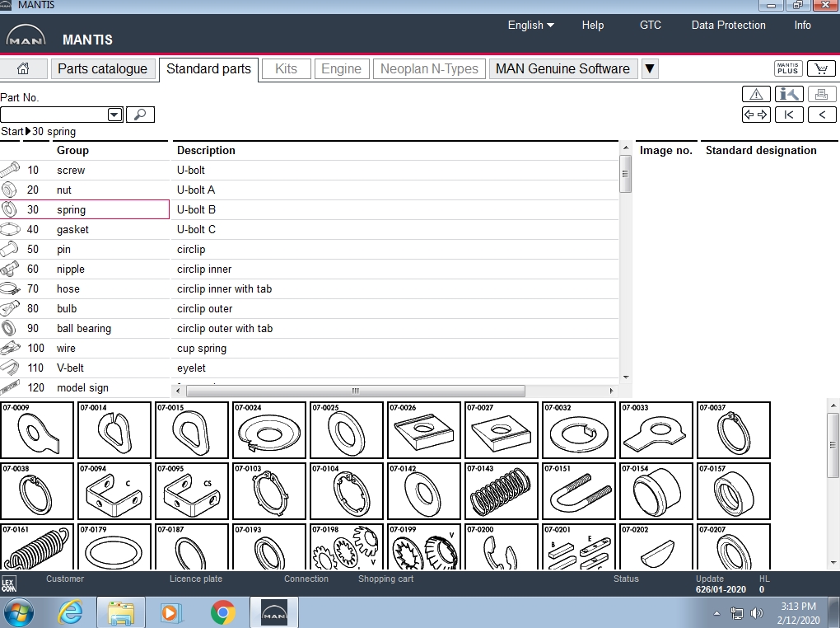Click GTC in the header
Viewport: 840px width, 628px height.
click(x=650, y=25)
